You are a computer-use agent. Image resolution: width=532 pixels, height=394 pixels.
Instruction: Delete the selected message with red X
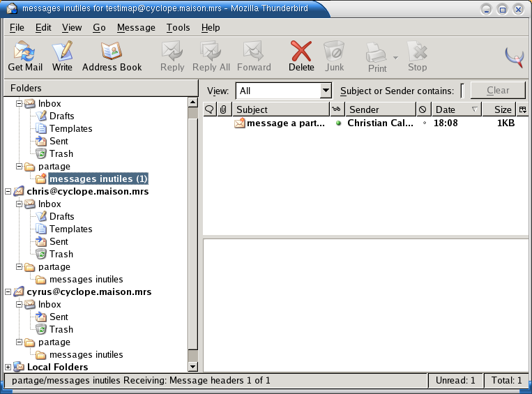301,56
